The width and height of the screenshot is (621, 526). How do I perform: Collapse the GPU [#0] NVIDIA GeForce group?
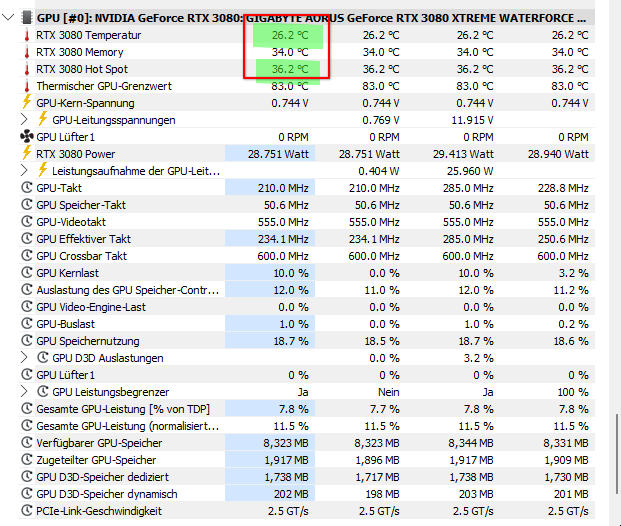coord(8,17)
